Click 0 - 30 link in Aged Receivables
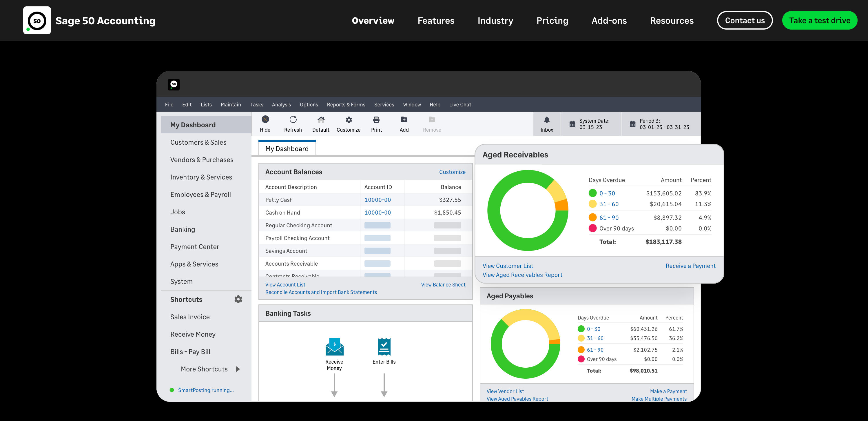The image size is (868, 421). pos(607,193)
